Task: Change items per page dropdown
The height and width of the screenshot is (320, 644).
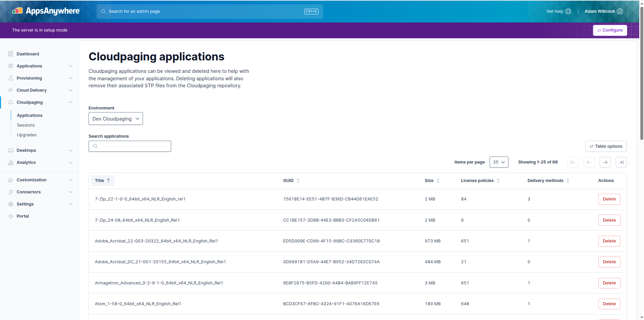Action: pyautogui.click(x=499, y=162)
